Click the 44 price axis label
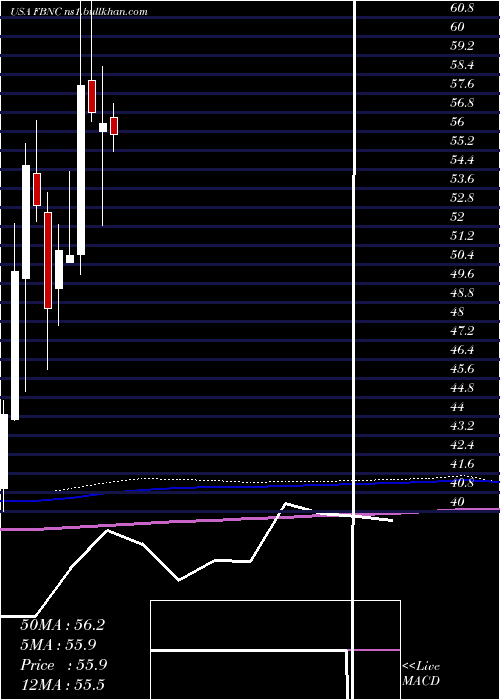500x700 pixels. click(x=458, y=407)
